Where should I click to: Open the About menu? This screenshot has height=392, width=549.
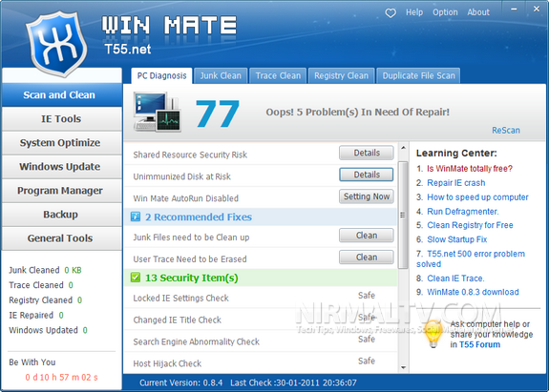(478, 12)
